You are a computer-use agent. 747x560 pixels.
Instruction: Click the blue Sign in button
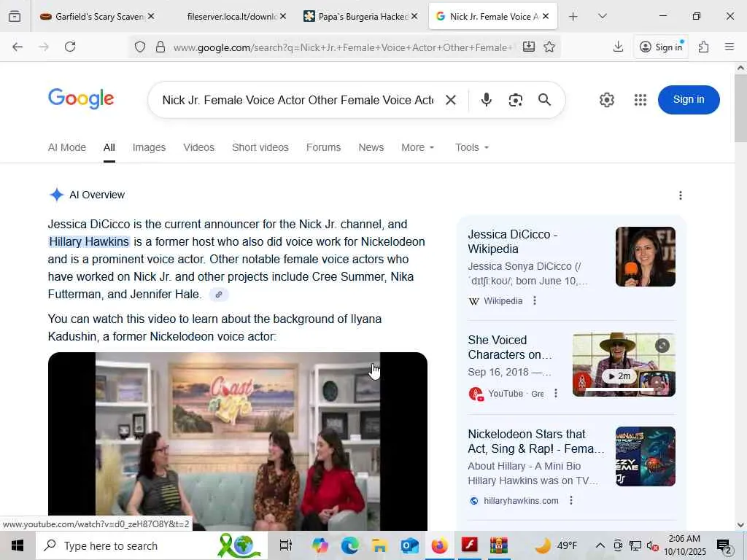[x=689, y=99]
